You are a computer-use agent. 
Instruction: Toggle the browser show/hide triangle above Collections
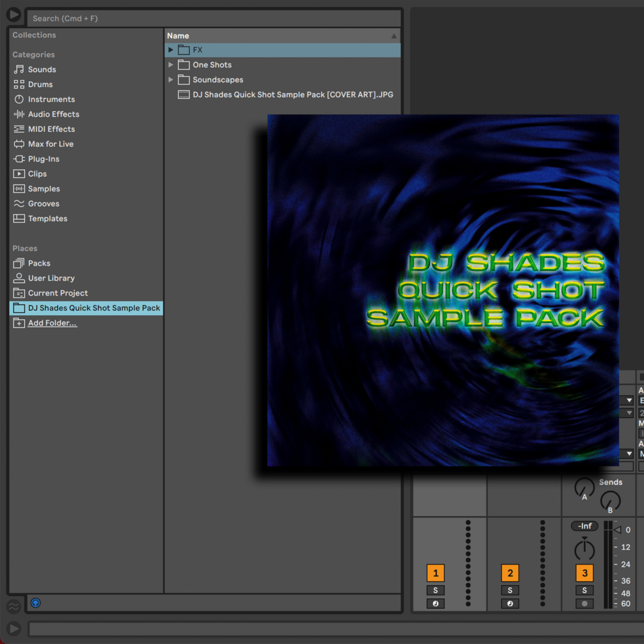point(13,14)
